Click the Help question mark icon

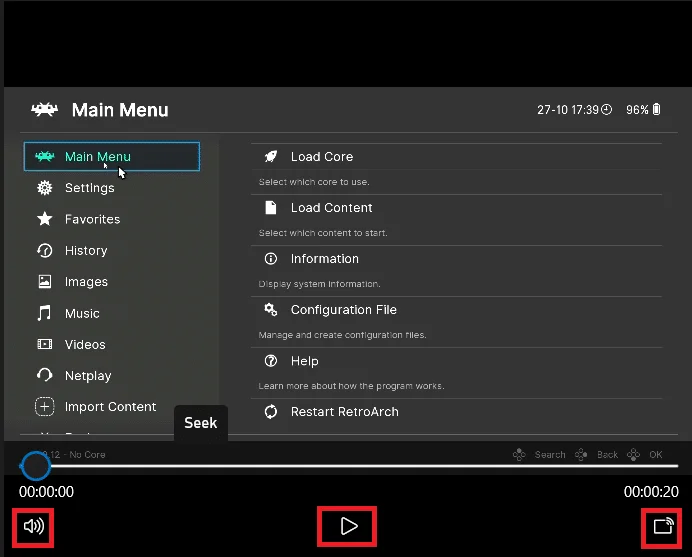click(271, 361)
